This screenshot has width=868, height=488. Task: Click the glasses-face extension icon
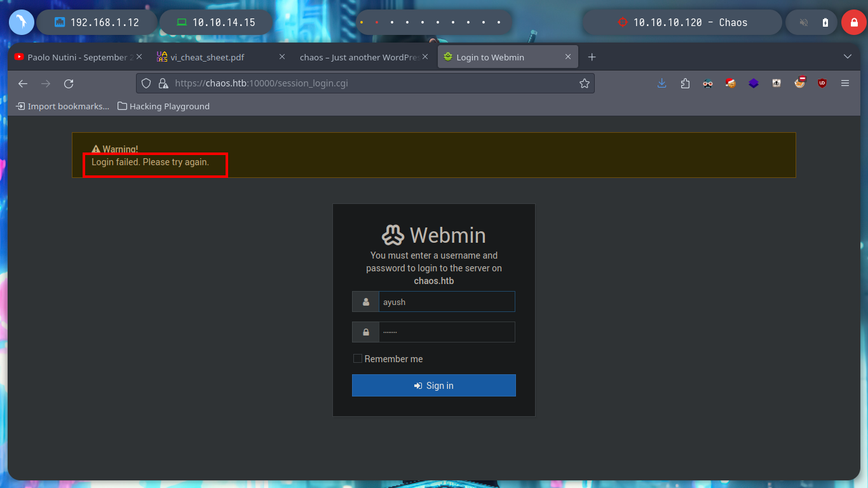708,83
